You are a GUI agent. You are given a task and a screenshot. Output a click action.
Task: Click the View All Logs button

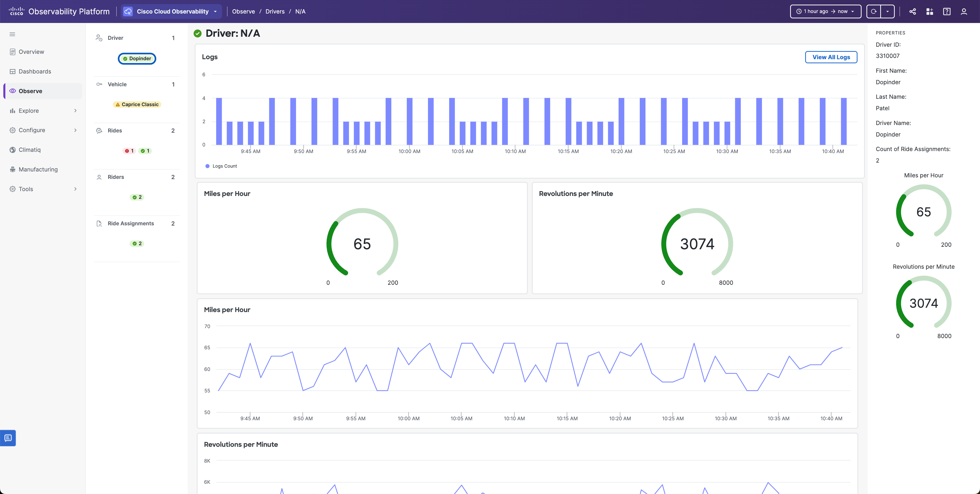(831, 57)
